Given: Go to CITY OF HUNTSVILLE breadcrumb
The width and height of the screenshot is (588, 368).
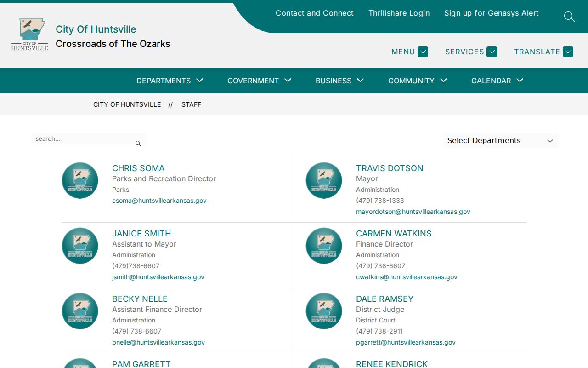Looking at the screenshot, I should [x=127, y=104].
